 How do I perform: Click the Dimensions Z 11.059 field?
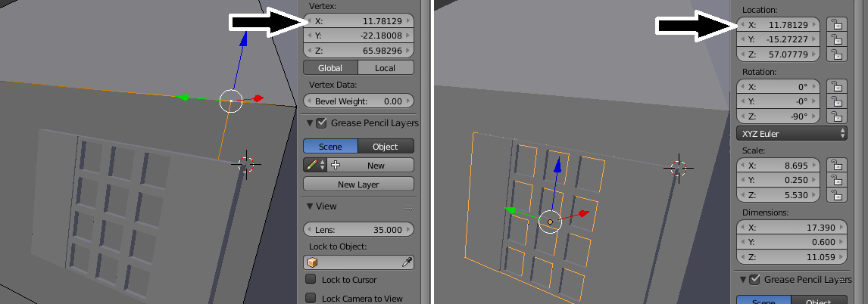[792, 257]
